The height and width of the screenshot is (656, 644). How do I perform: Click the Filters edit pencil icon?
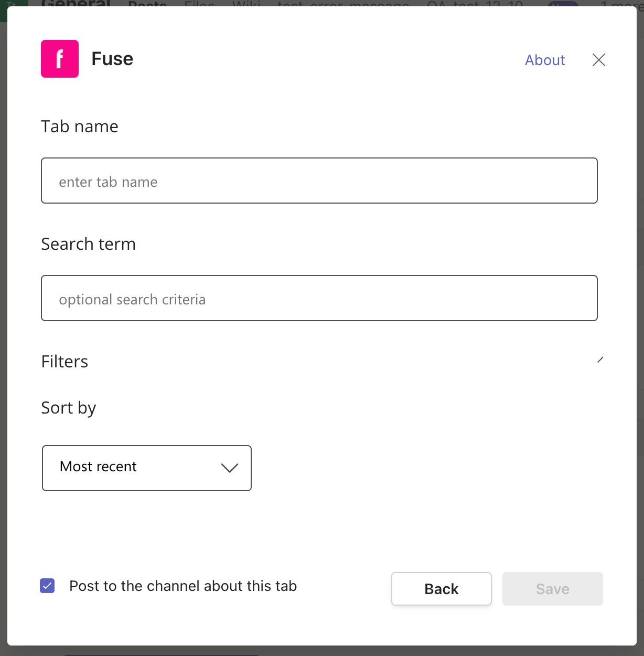[x=600, y=358]
